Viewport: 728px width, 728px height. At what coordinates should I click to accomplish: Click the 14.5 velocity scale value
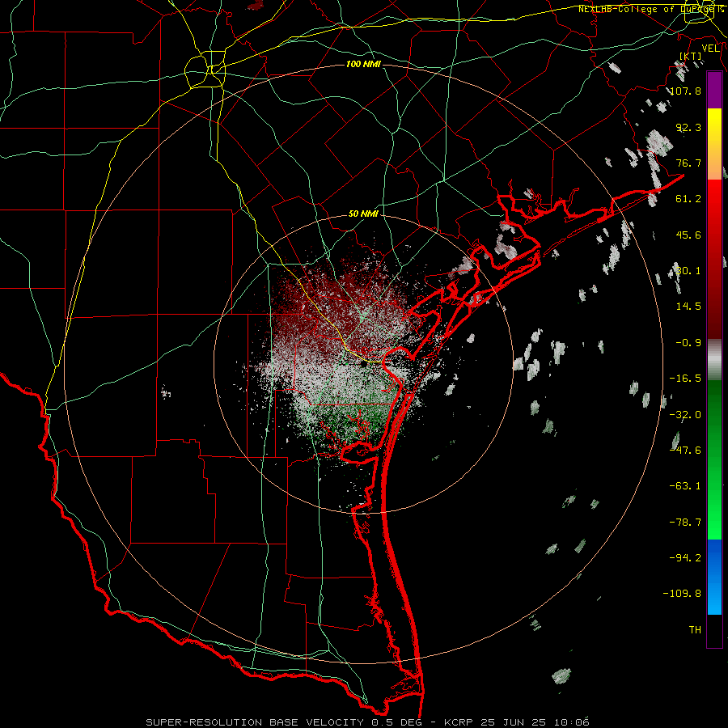(688, 307)
